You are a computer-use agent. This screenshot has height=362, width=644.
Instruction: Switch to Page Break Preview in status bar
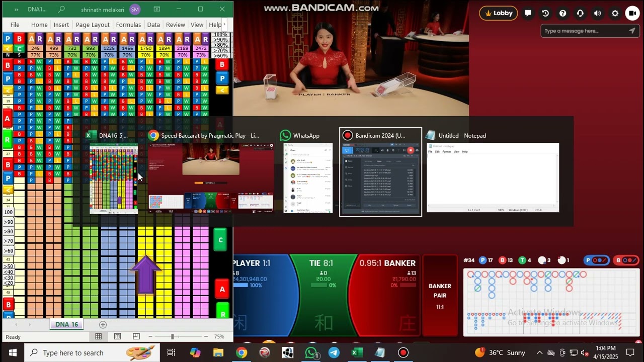[x=136, y=336]
